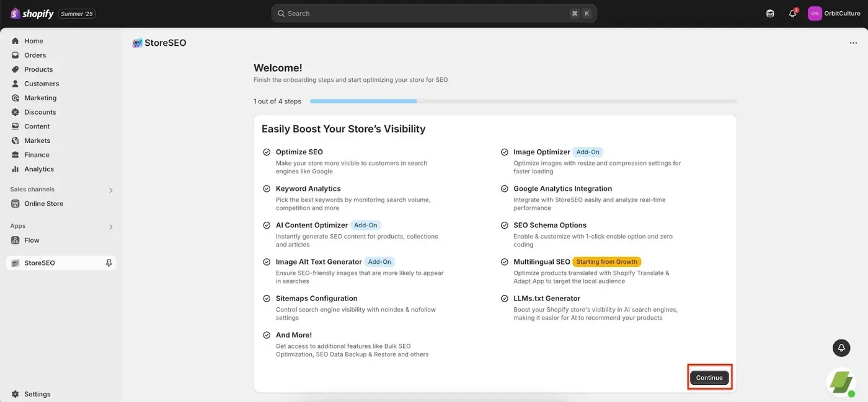The image size is (868, 402).
Task: Open the notifications bell icon
Action: click(792, 14)
